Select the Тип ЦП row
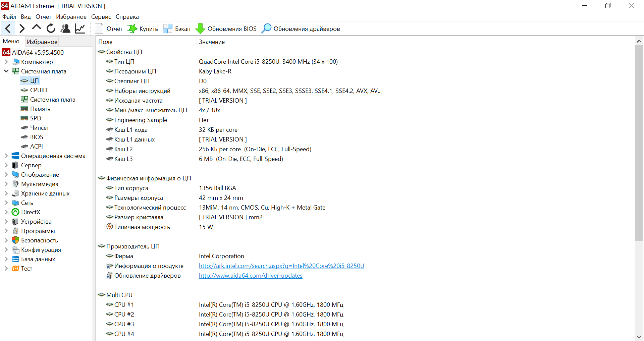This screenshot has width=644, height=341. pos(240,62)
